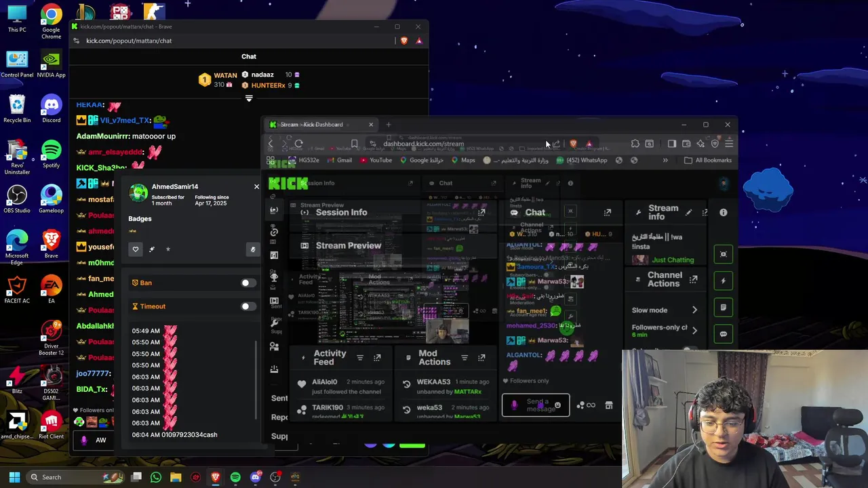Click the heart icon in user card
Screen dimensions: 868x488
[x=136, y=249]
